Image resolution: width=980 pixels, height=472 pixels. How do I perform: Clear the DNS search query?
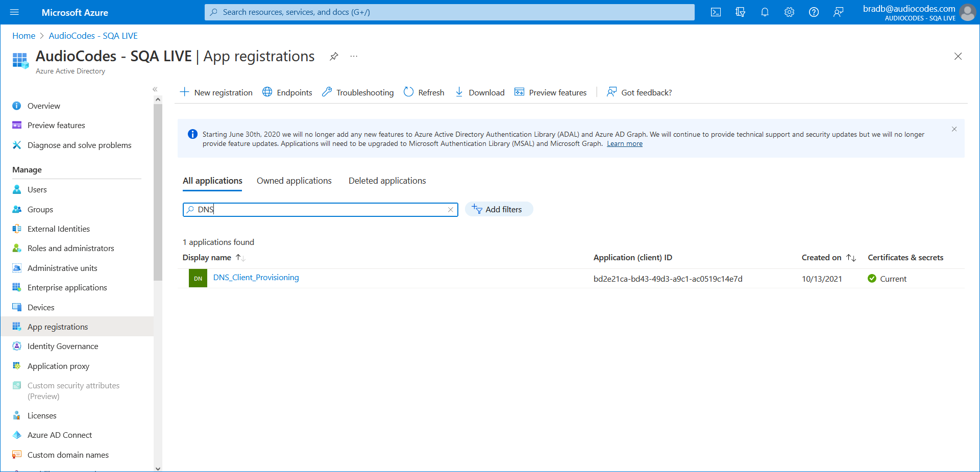click(450, 210)
